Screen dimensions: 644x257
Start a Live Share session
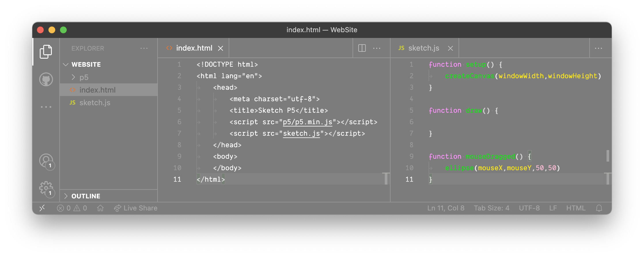click(x=136, y=208)
